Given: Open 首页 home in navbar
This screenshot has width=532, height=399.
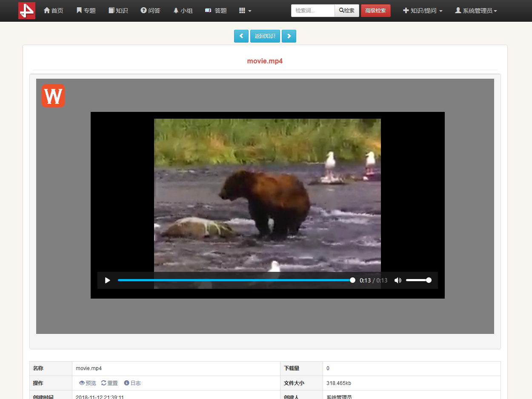Looking at the screenshot, I should coord(54,11).
